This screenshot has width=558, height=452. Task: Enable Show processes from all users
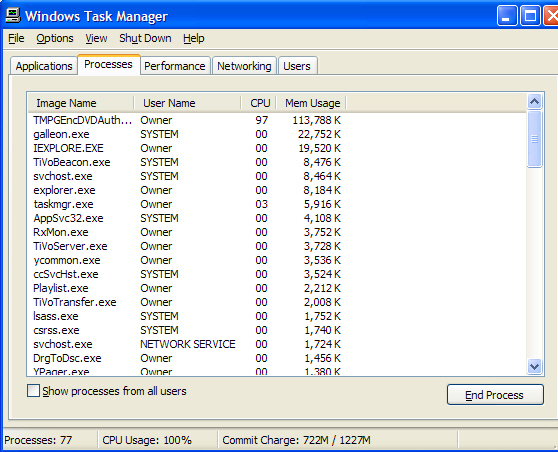click(x=33, y=390)
